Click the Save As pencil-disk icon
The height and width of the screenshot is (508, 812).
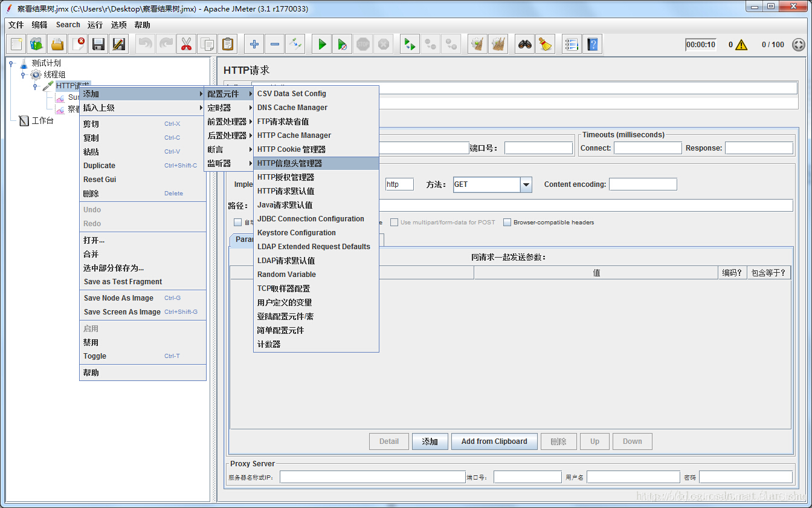coord(119,44)
